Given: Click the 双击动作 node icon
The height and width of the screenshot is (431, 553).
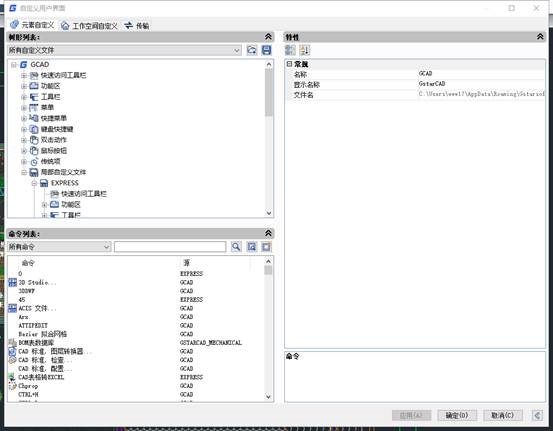Looking at the screenshot, I should pos(34,140).
